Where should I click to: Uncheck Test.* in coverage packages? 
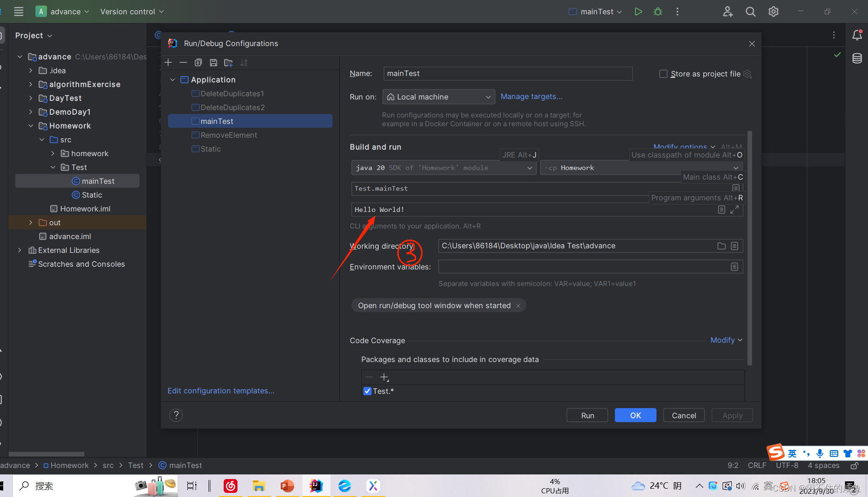click(x=367, y=391)
